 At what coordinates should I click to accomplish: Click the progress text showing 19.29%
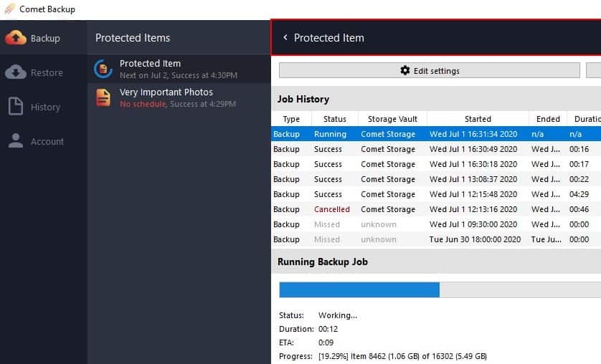click(x=402, y=356)
